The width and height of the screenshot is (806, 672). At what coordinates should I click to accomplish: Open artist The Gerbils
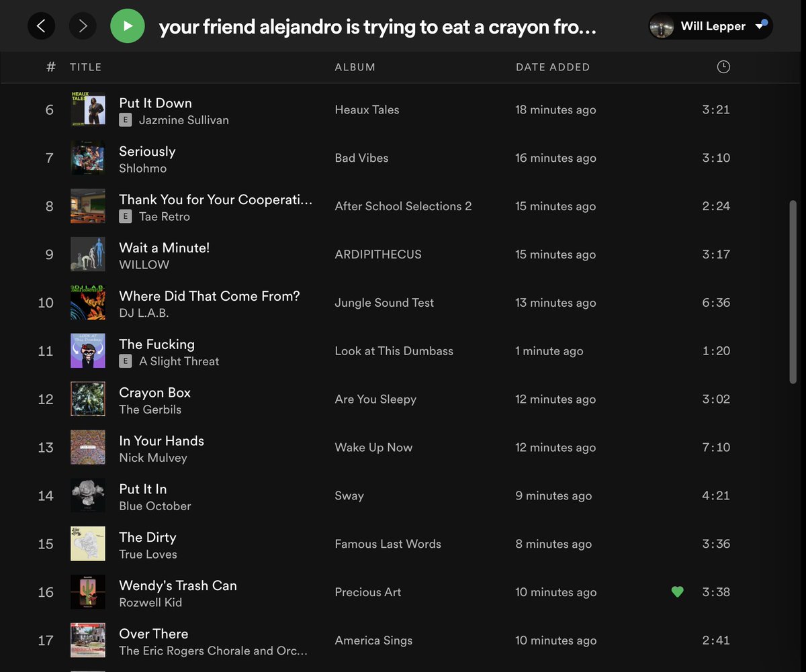point(150,410)
